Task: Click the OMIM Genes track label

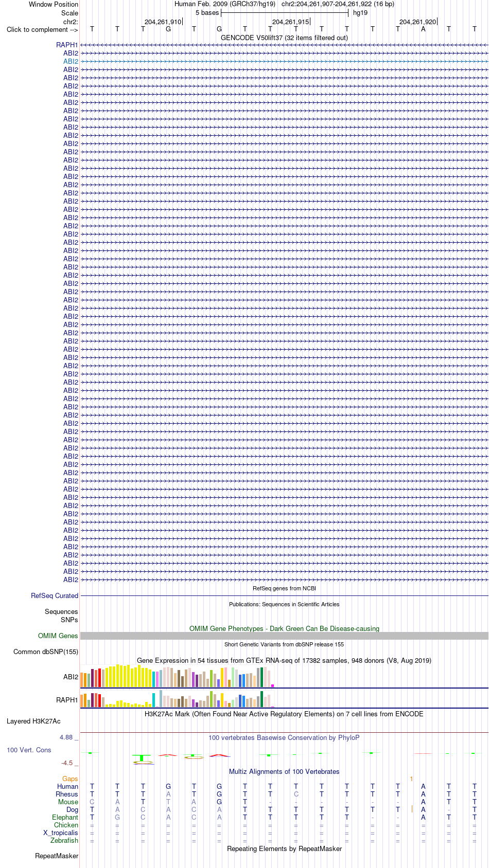Action: tap(58, 636)
